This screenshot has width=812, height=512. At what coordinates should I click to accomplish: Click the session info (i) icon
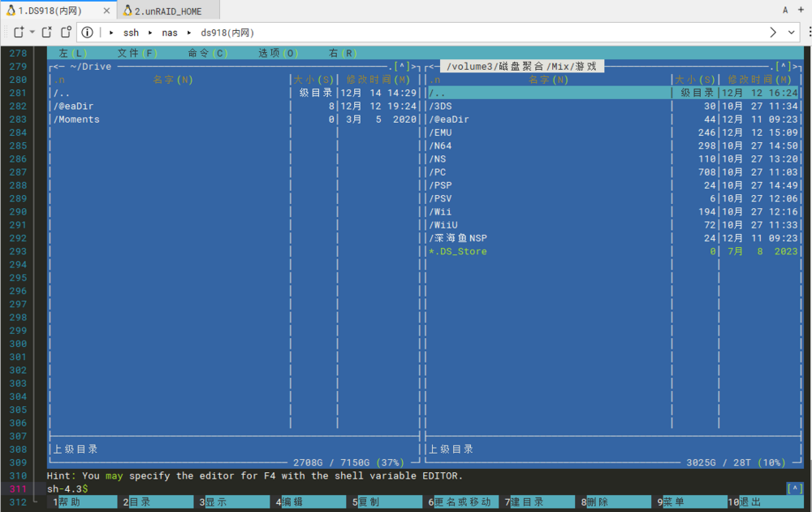[x=88, y=33]
